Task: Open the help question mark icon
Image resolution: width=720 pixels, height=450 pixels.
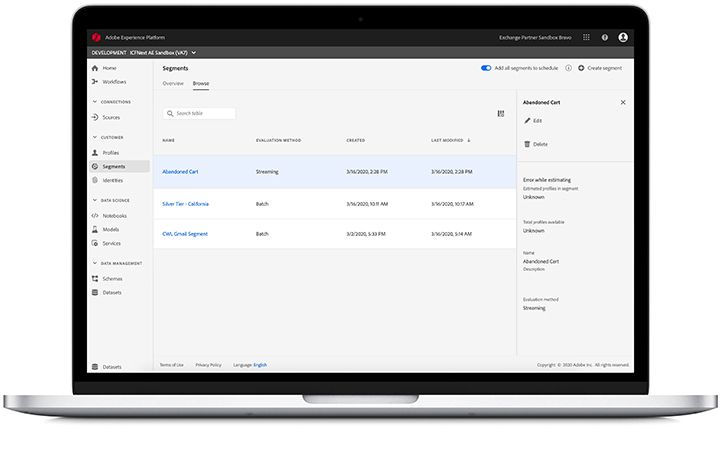Action: coord(605,37)
